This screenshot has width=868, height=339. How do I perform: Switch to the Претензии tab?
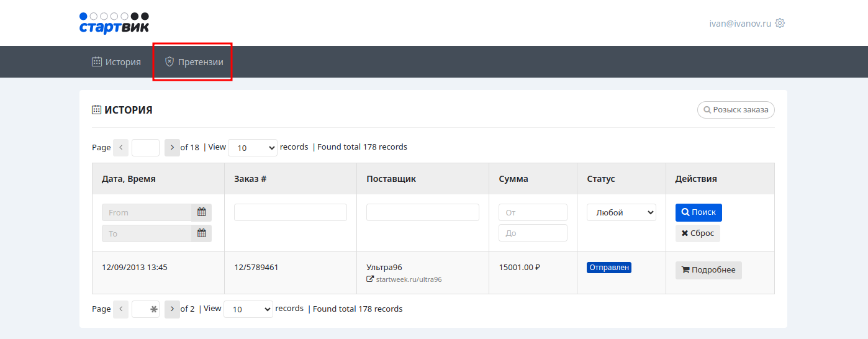[193, 62]
